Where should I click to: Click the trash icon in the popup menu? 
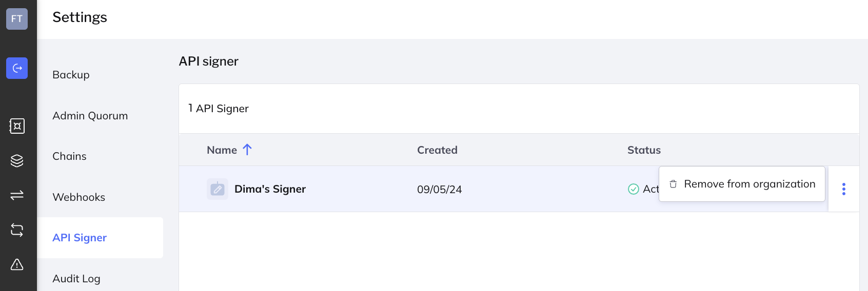pos(673,184)
